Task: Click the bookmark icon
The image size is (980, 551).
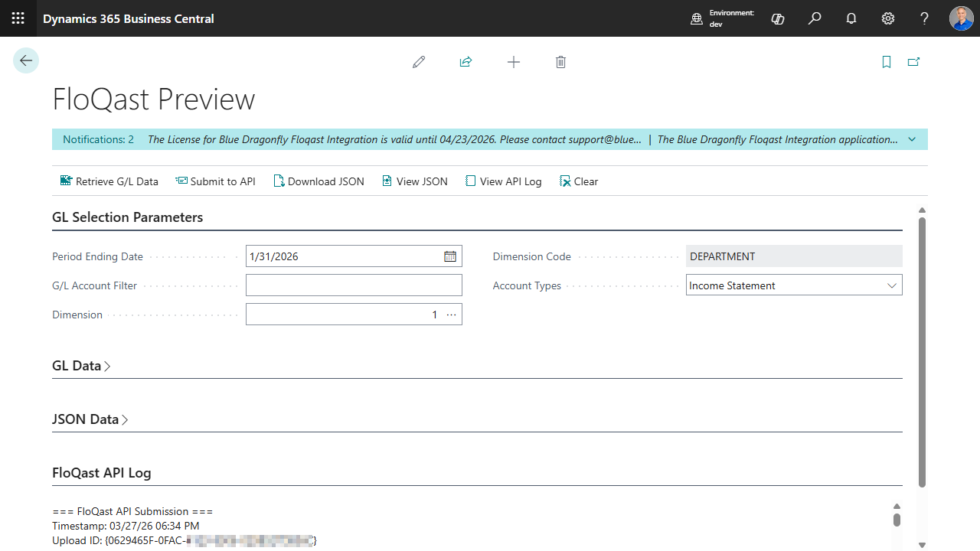Action: pos(887,62)
